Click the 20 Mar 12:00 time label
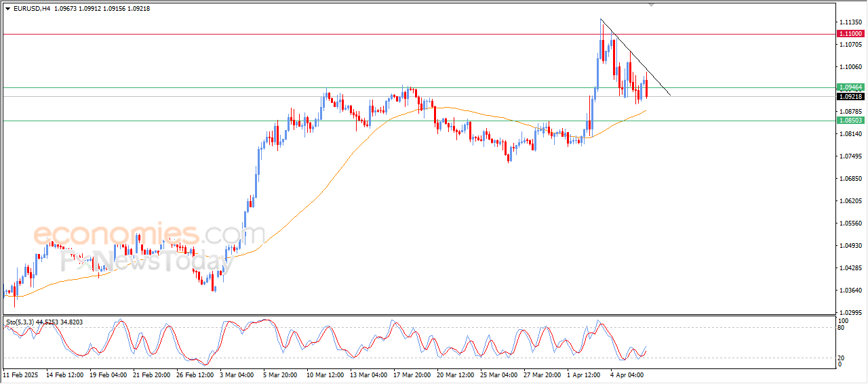The height and width of the screenshot is (384, 868). tap(455, 374)
